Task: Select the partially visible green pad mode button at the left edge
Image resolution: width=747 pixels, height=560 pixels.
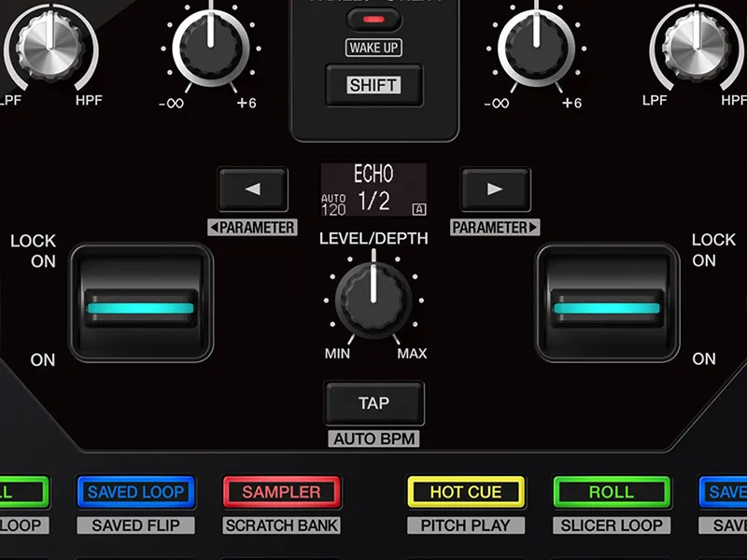Action: [x=24, y=492]
